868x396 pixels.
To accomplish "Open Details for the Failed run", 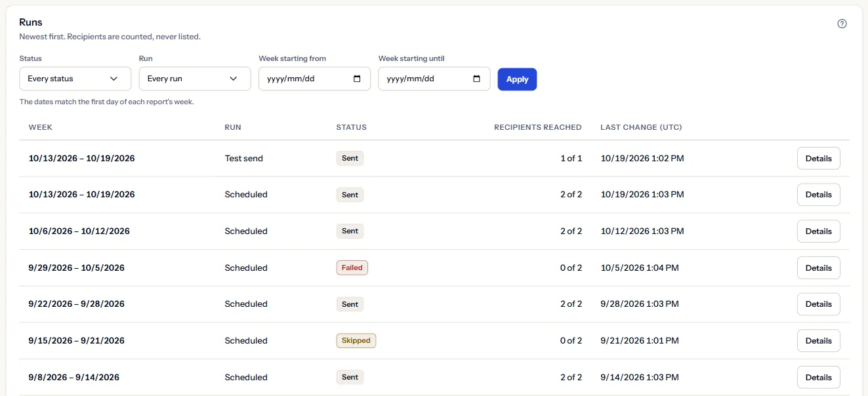I will point(818,267).
